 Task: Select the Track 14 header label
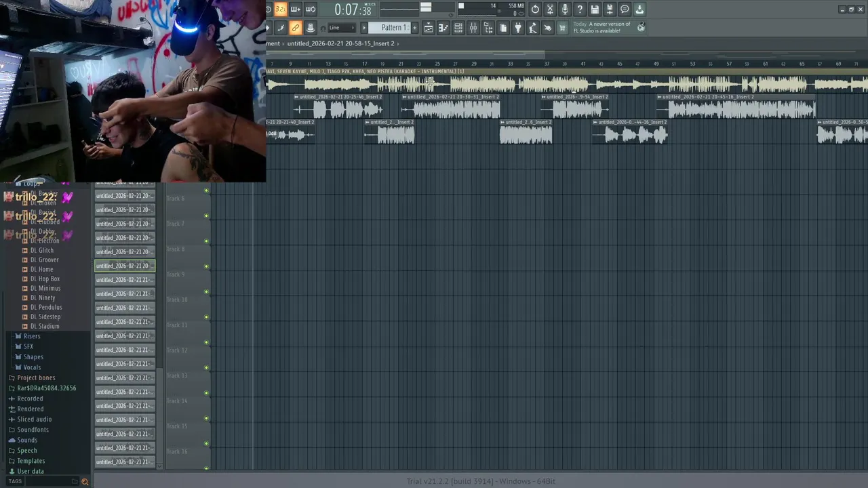pyautogui.click(x=177, y=401)
